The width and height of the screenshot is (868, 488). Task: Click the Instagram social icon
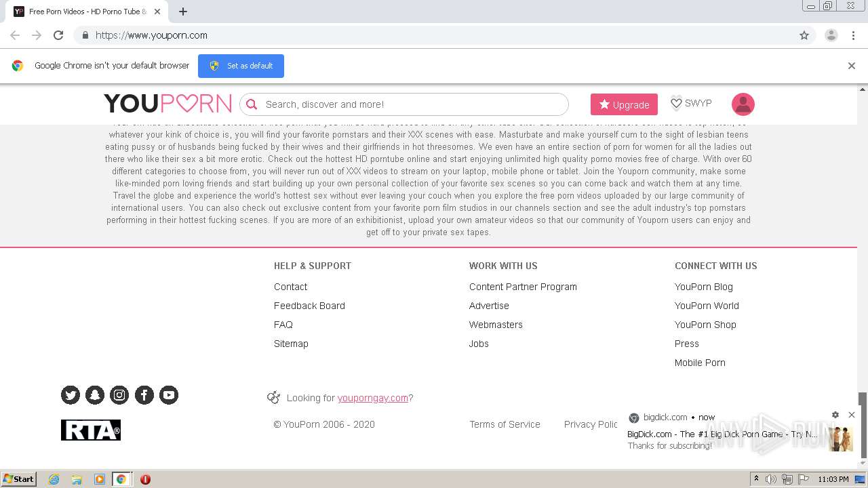[x=119, y=395]
